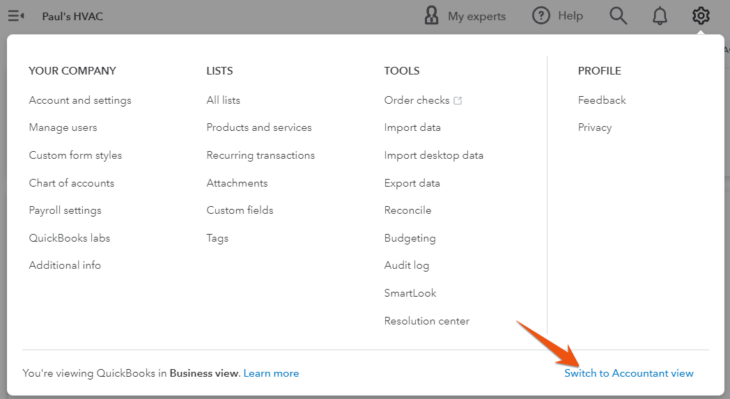Click the YOUR COMPANY heading
The width and height of the screenshot is (730, 399).
[72, 71]
